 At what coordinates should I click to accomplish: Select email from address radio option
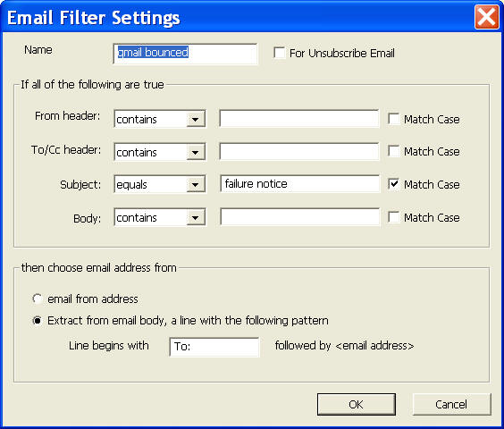click(x=38, y=299)
